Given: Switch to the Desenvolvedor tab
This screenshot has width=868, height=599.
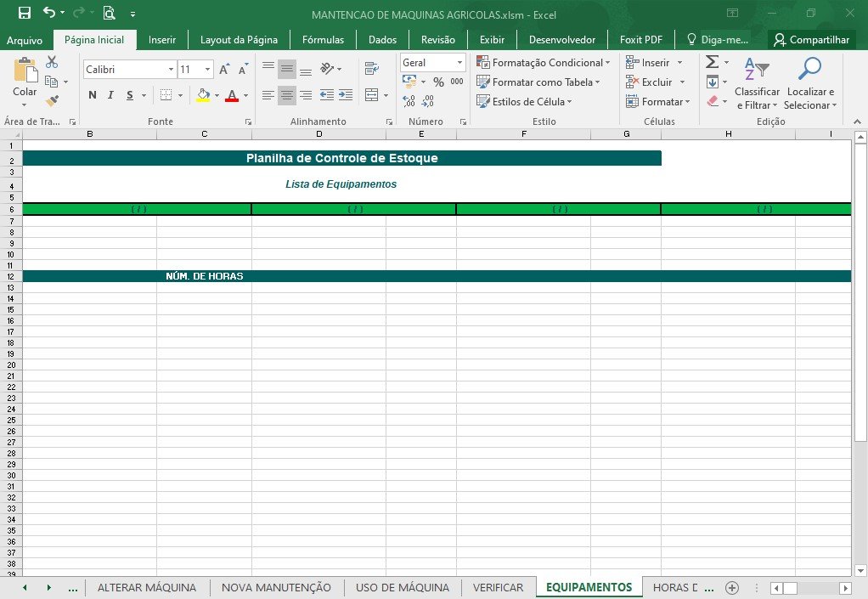Looking at the screenshot, I should point(562,40).
